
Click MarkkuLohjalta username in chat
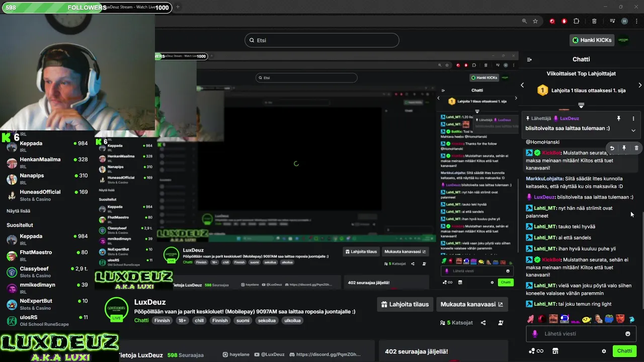tap(544, 178)
